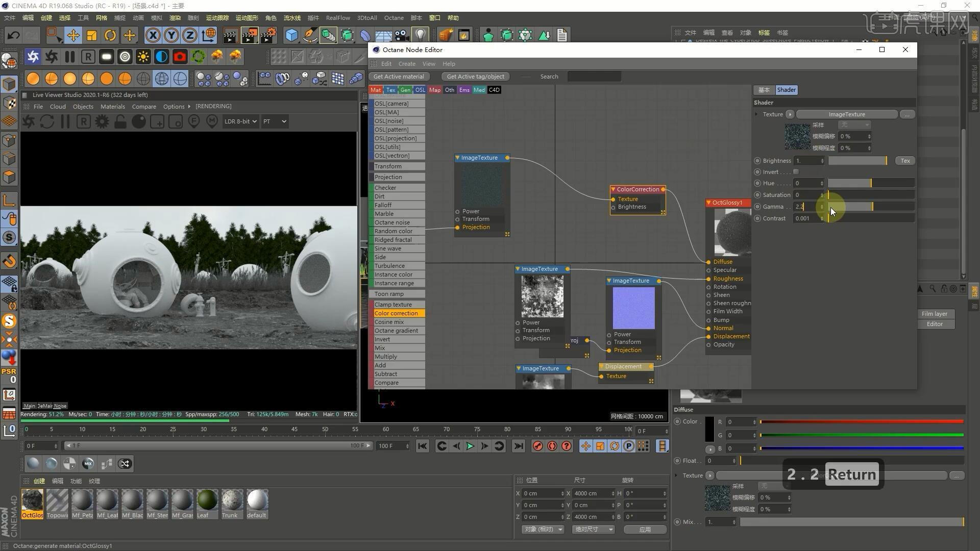This screenshot has height=551, width=980.
Task: Open Live Viewer Materials menu
Action: [112, 107]
